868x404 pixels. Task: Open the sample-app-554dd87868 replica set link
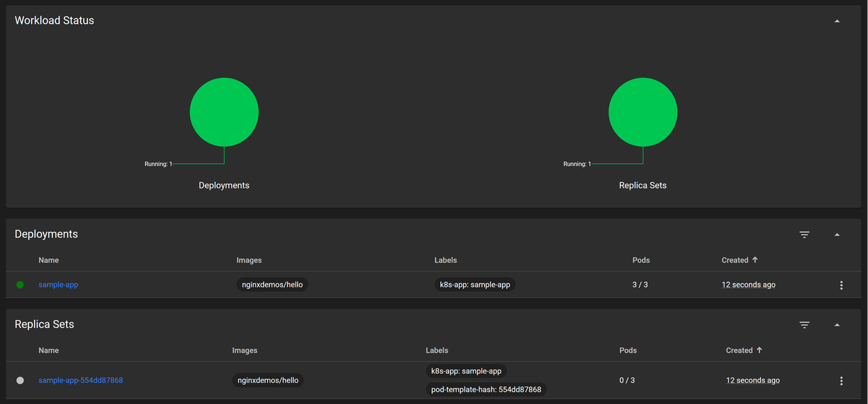point(81,380)
